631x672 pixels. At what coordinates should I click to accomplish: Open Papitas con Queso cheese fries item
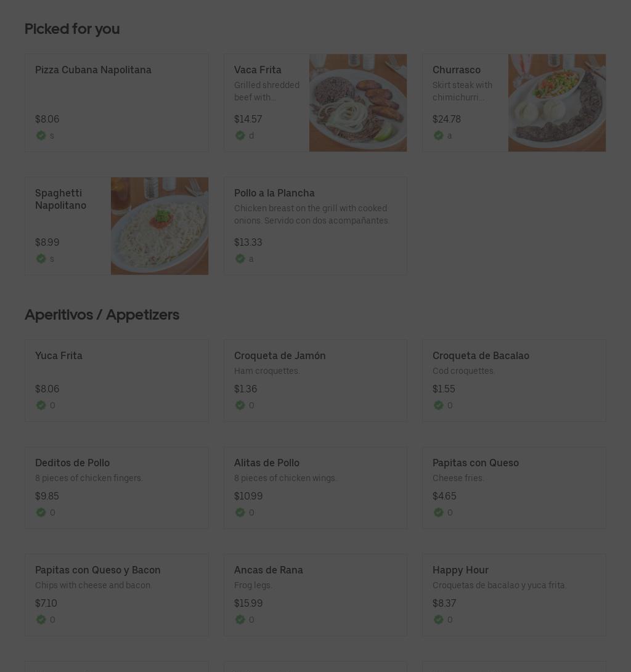tap(514, 488)
